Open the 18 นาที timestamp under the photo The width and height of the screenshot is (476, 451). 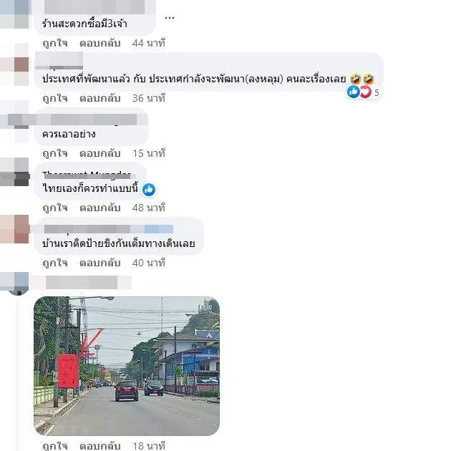pyautogui.click(x=149, y=445)
